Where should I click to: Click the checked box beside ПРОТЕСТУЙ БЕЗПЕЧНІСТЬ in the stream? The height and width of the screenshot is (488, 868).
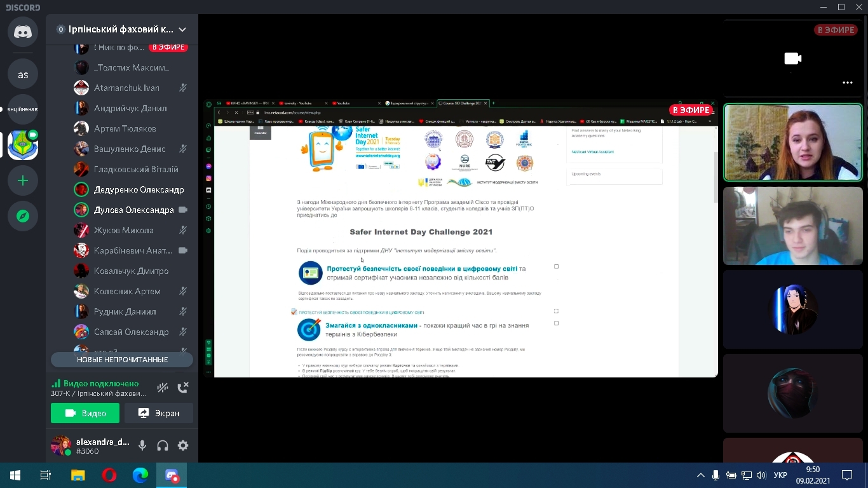click(294, 312)
